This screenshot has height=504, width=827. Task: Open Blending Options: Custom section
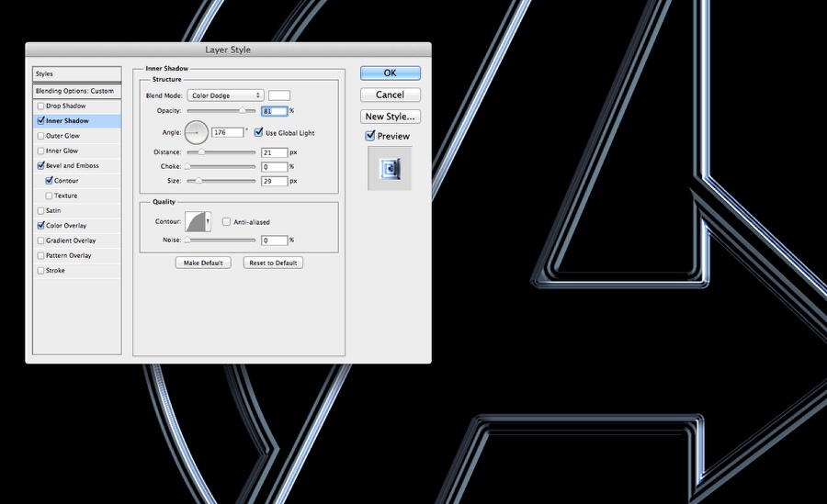(74, 91)
